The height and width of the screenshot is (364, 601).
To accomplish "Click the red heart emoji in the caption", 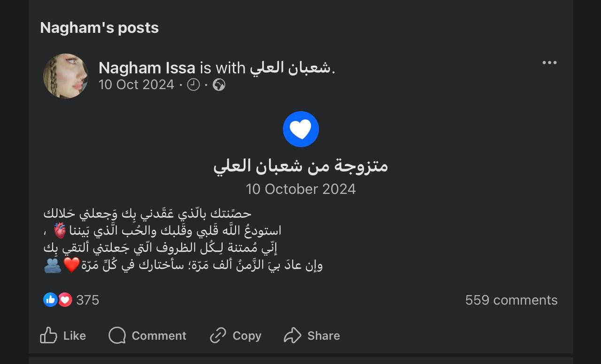I will pos(71,265).
